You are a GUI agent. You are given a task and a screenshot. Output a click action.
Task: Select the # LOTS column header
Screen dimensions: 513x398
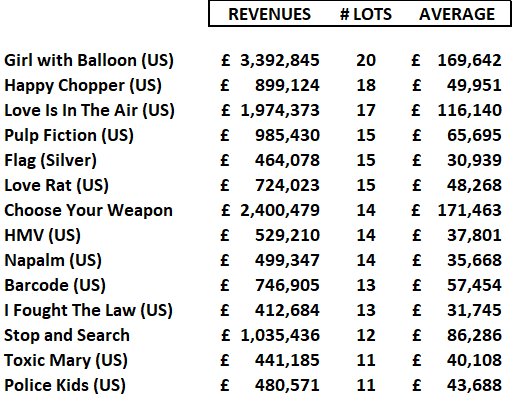(x=366, y=14)
